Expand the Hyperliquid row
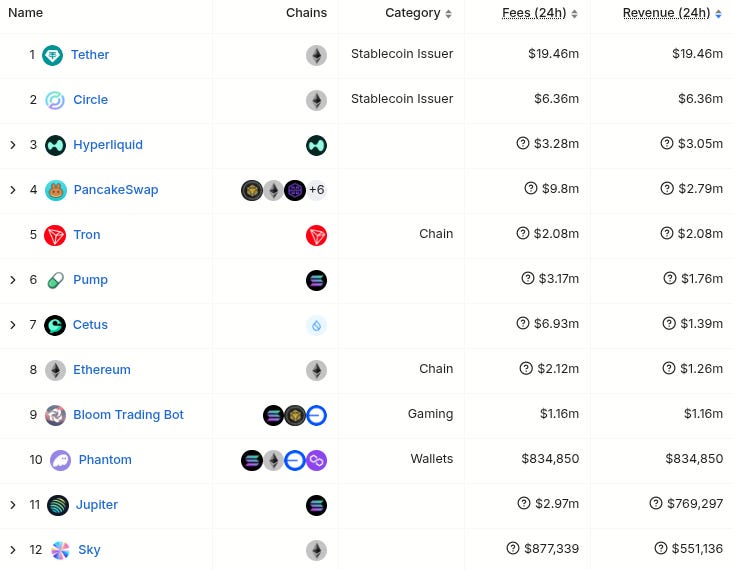Viewport: 732px width, 570px height. pyautogui.click(x=13, y=145)
